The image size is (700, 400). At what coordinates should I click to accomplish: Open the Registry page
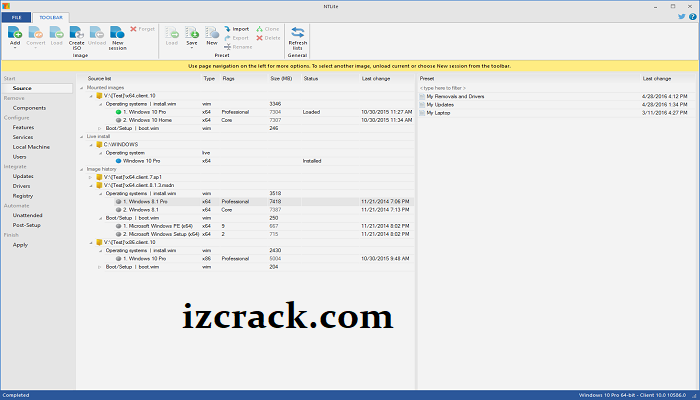click(23, 196)
